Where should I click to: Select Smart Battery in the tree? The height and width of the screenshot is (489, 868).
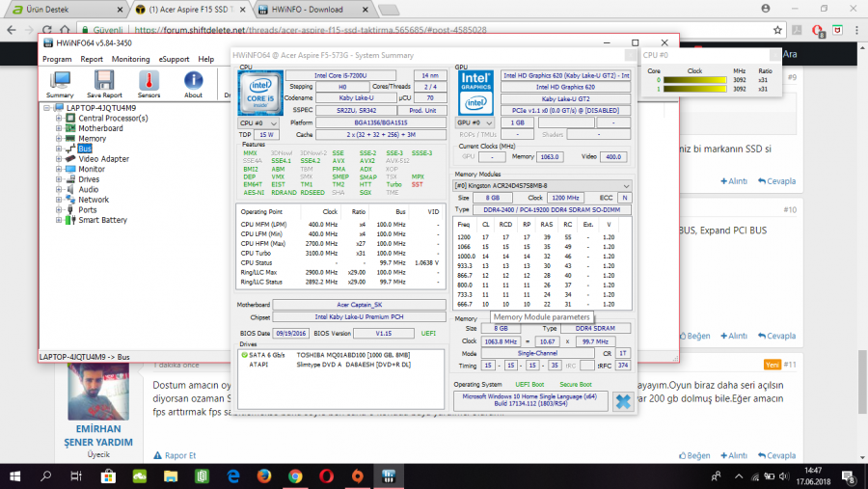pos(102,220)
